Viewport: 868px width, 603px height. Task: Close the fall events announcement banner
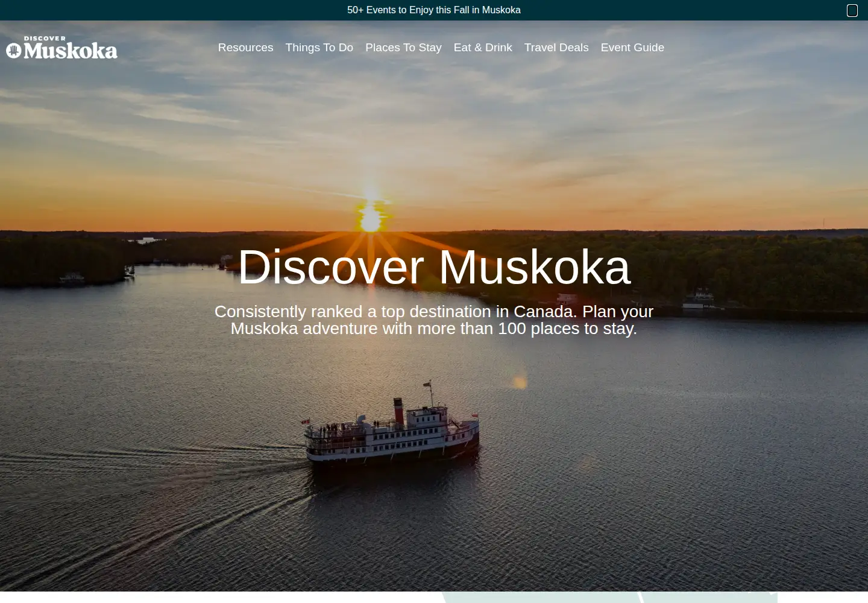(852, 10)
